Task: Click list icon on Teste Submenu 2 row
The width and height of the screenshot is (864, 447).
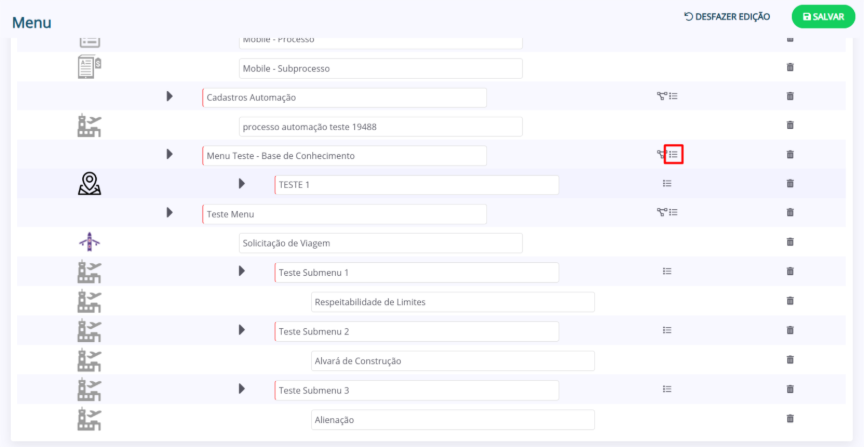Action: pos(667,330)
